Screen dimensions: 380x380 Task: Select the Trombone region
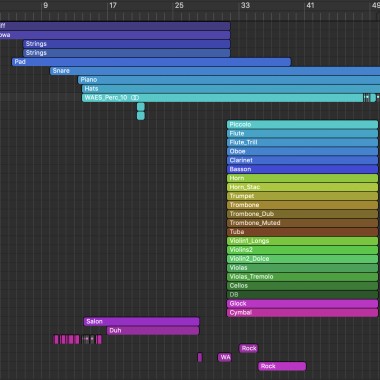302,205
